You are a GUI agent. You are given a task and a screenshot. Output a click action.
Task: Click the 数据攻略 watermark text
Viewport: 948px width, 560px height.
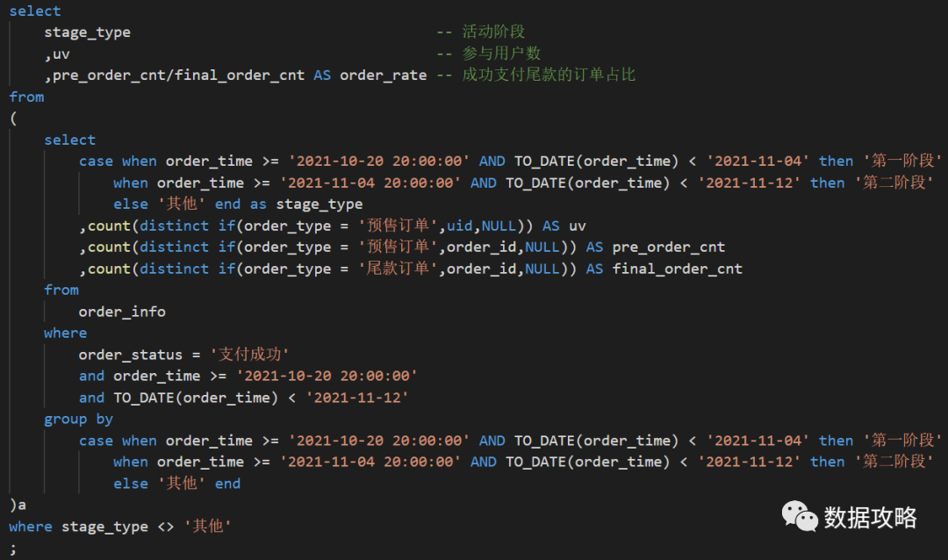870,518
